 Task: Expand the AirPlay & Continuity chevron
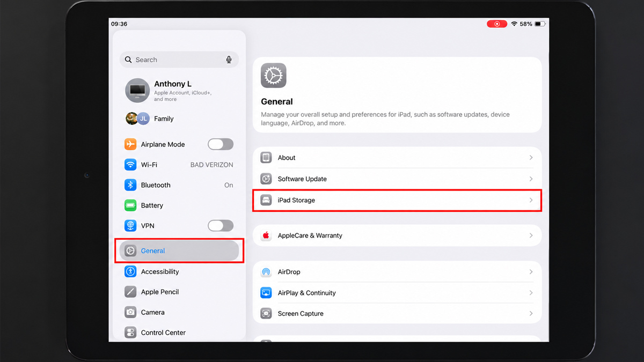tap(531, 293)
